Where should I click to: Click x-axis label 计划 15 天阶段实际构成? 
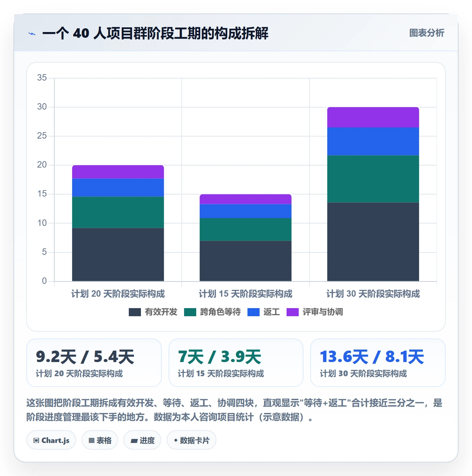pos(245,294)
